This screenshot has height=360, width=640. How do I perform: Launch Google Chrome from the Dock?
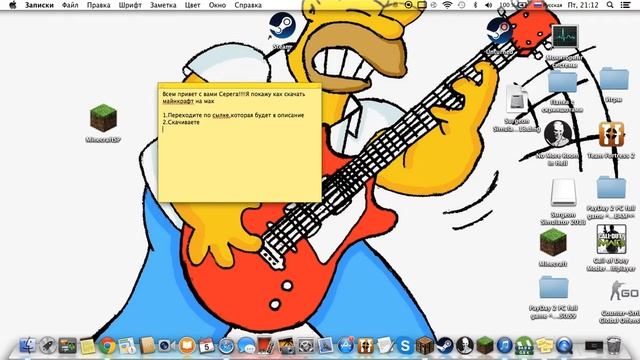[107, 346]
